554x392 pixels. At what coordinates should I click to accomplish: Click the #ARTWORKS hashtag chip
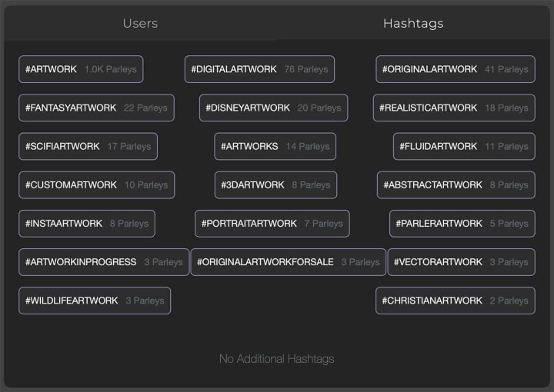point(275,146)
